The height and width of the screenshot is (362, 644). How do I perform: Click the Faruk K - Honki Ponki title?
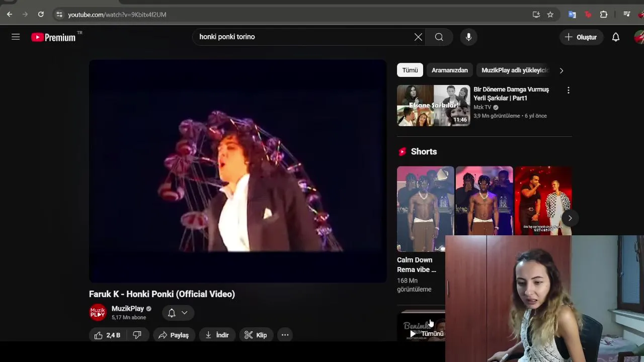click(162, 294)
